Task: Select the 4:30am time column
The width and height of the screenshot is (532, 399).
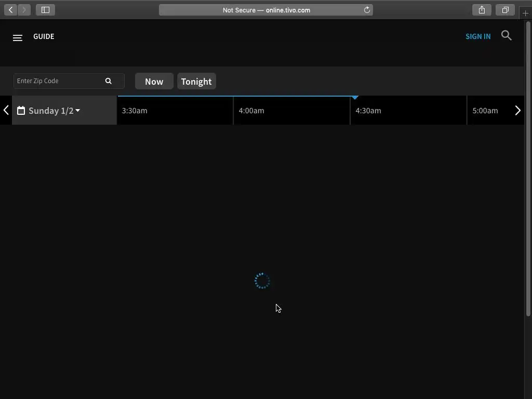Action: click(408, 111)
